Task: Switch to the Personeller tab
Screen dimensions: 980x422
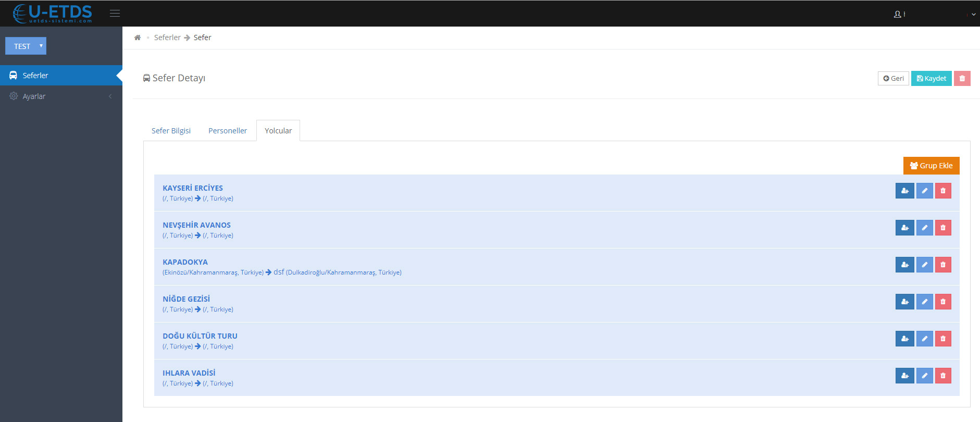Action: point(228,131)
